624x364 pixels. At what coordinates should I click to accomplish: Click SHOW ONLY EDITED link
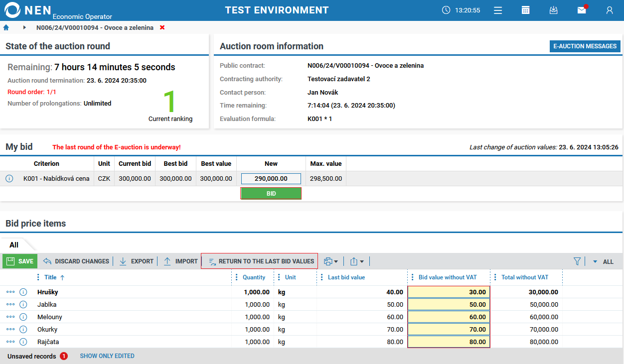(x=107, y=356)
